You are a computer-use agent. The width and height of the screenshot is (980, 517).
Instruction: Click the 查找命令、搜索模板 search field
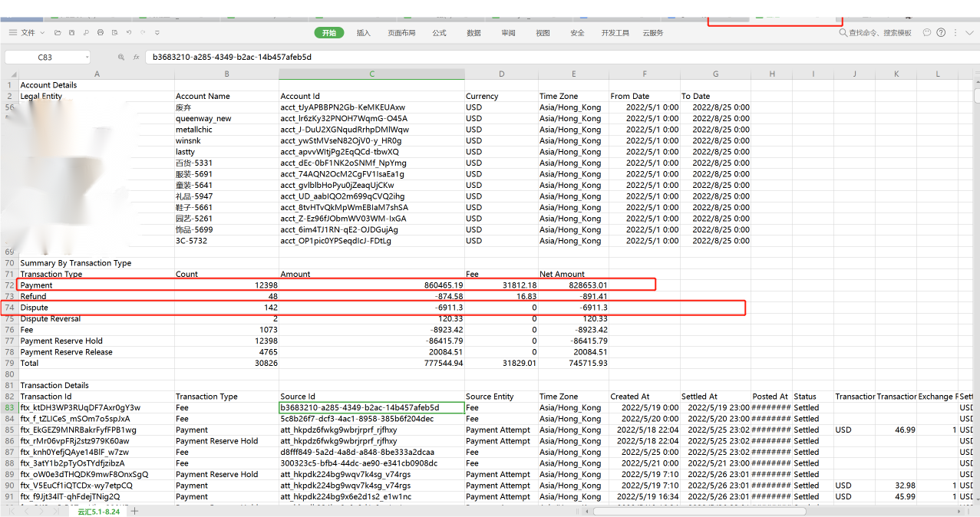tap(876, 33)
